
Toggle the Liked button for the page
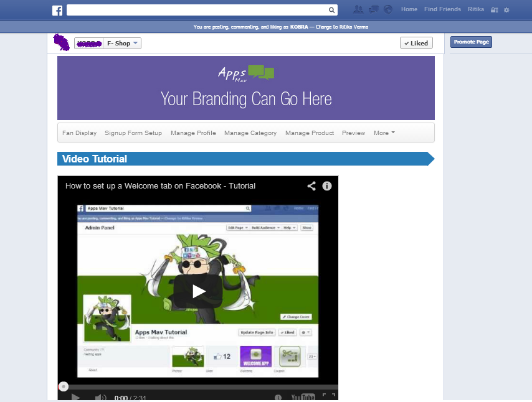[x=416, y=43]
